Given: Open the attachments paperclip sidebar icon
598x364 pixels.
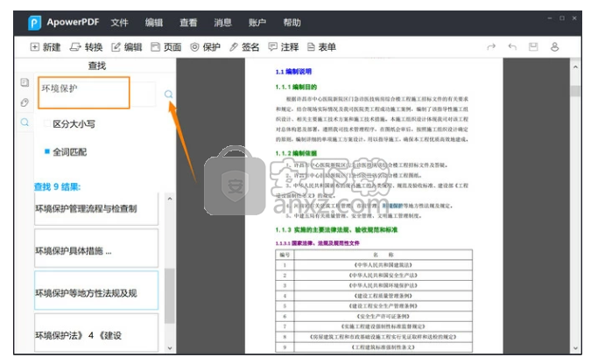Looking at the screenshot, I should 25,102.
